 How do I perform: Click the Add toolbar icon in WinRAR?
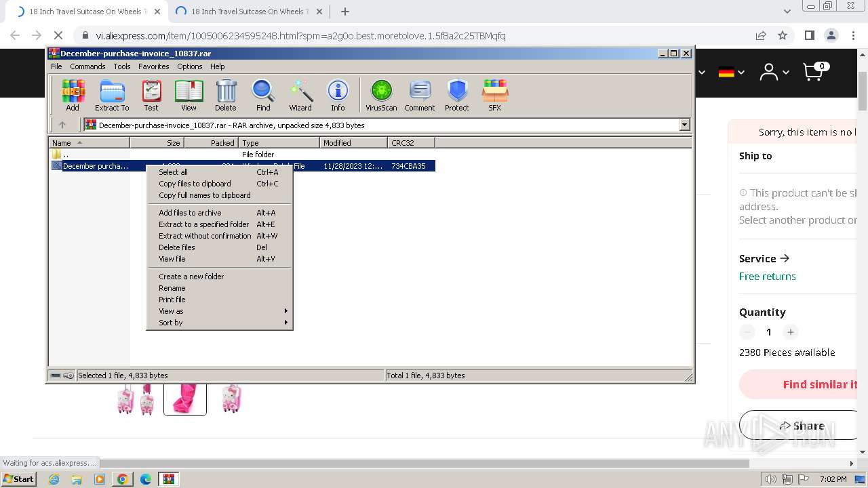[73, 96]
